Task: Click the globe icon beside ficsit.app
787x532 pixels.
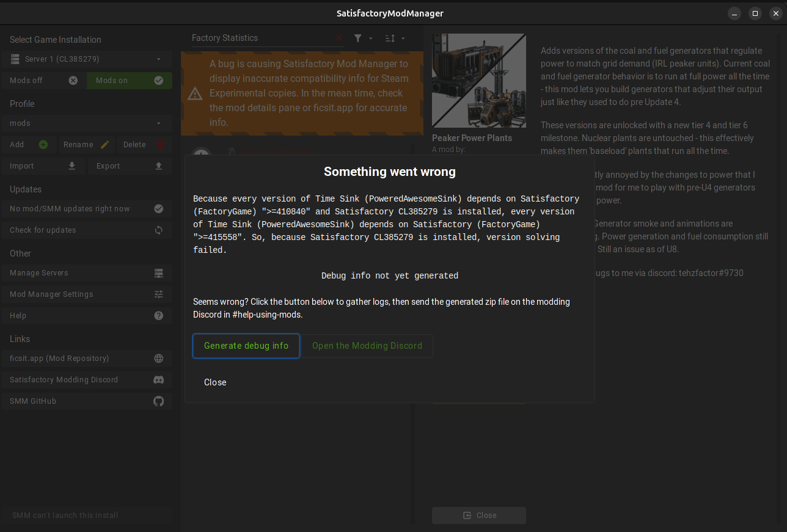Action: pyautogui.click(x=159, y=359)
